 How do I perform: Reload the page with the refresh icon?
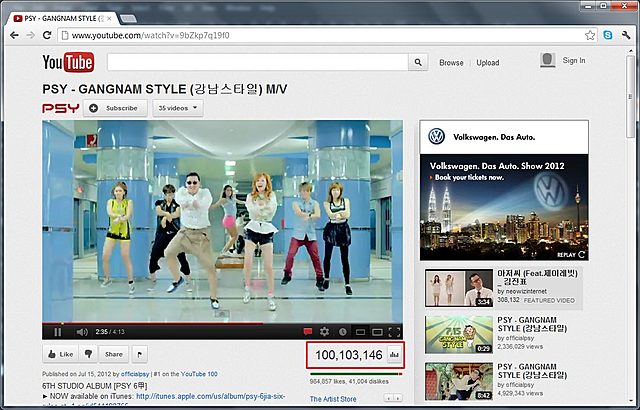coord(47,35)
